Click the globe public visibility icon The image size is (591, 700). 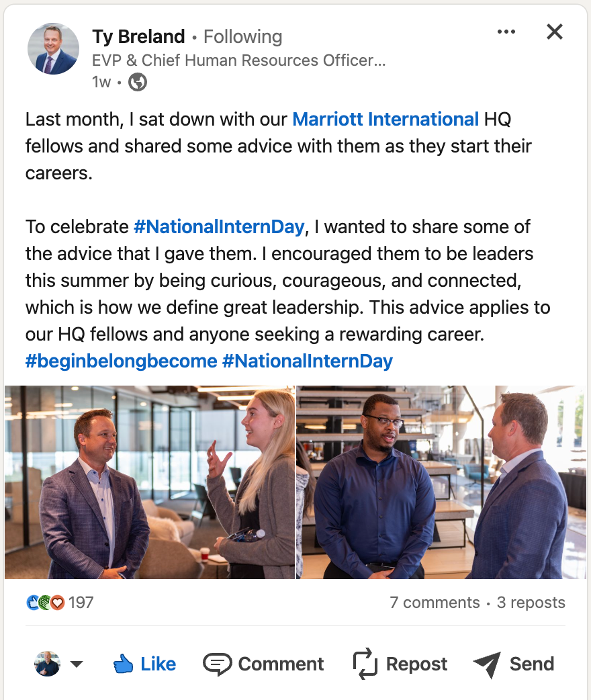click(138, 82)
